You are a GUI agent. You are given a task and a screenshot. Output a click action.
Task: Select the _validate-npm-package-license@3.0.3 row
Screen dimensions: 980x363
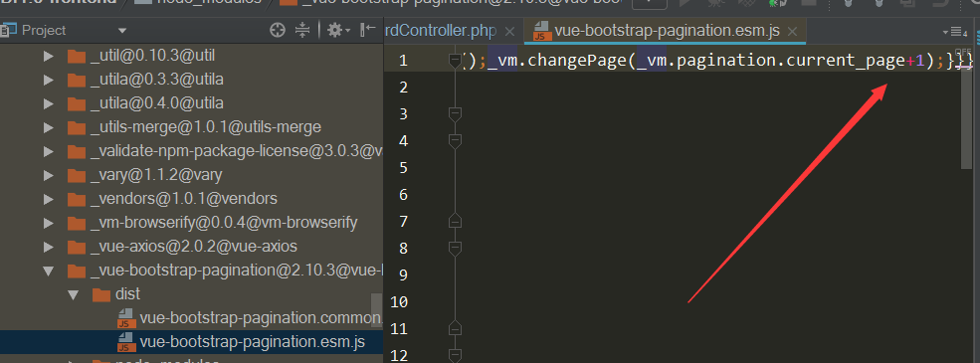191,151
